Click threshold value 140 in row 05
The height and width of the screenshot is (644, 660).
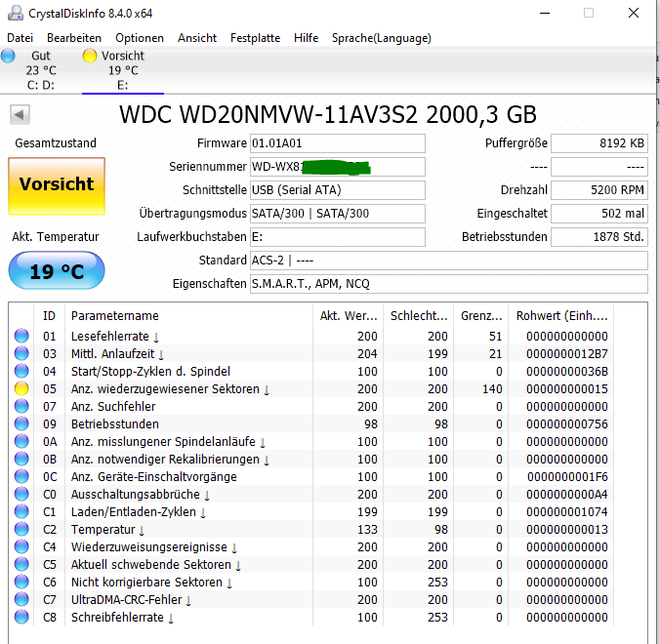pyautogui.click(x=492, y=388)
